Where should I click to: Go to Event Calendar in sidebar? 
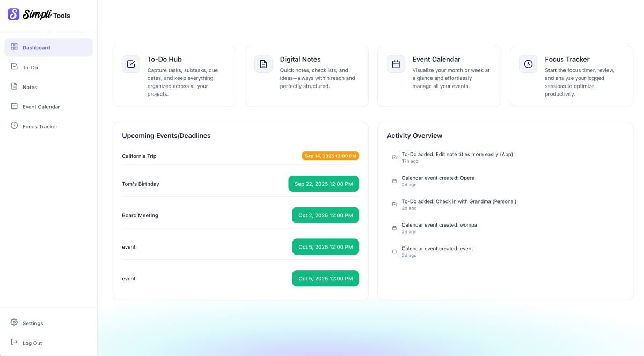tap(41, 107)
